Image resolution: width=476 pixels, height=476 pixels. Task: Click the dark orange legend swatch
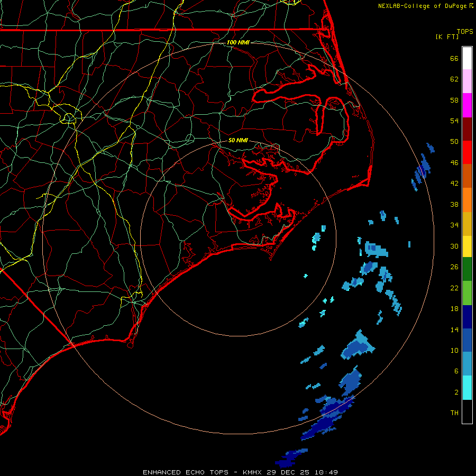[467, 176]
